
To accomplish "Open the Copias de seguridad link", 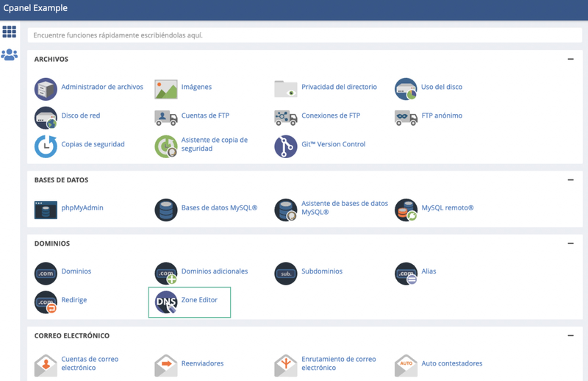I will (x=93, y=144).
